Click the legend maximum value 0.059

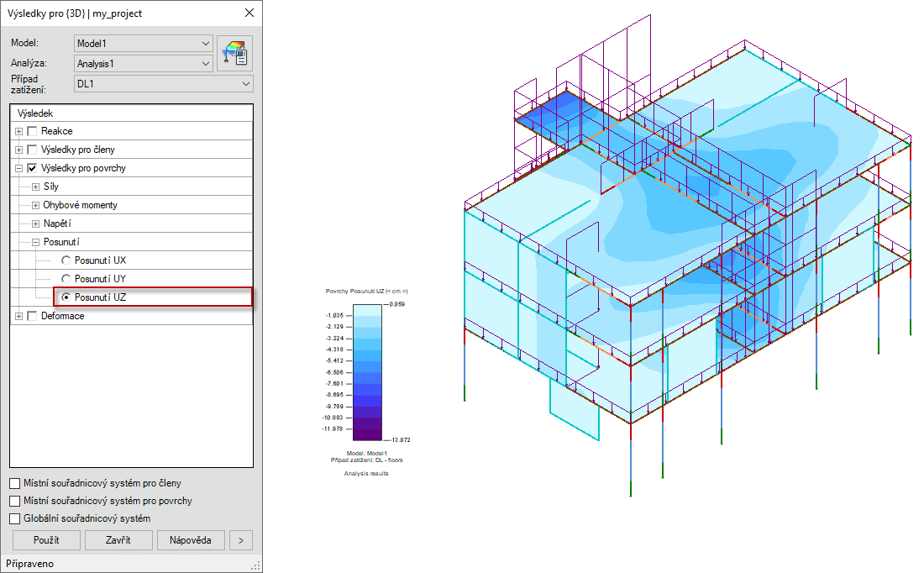click(x=397, y=304)
